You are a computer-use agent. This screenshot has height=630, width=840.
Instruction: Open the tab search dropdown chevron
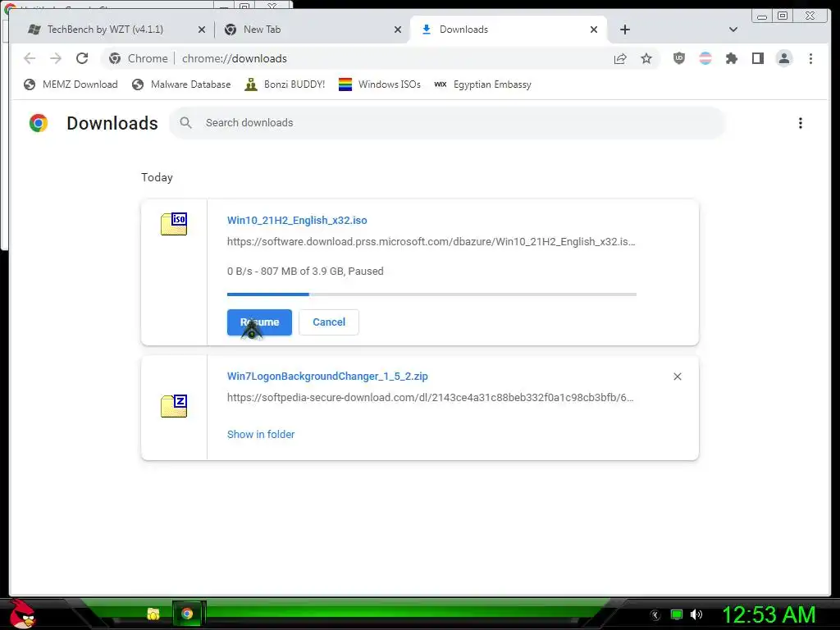click(x=733, y=30)
